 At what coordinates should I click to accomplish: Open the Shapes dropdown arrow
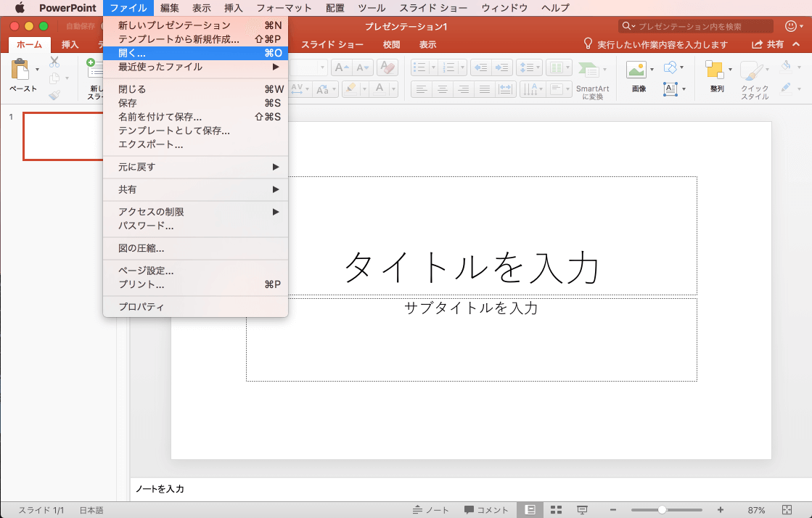tap(682, 69)
